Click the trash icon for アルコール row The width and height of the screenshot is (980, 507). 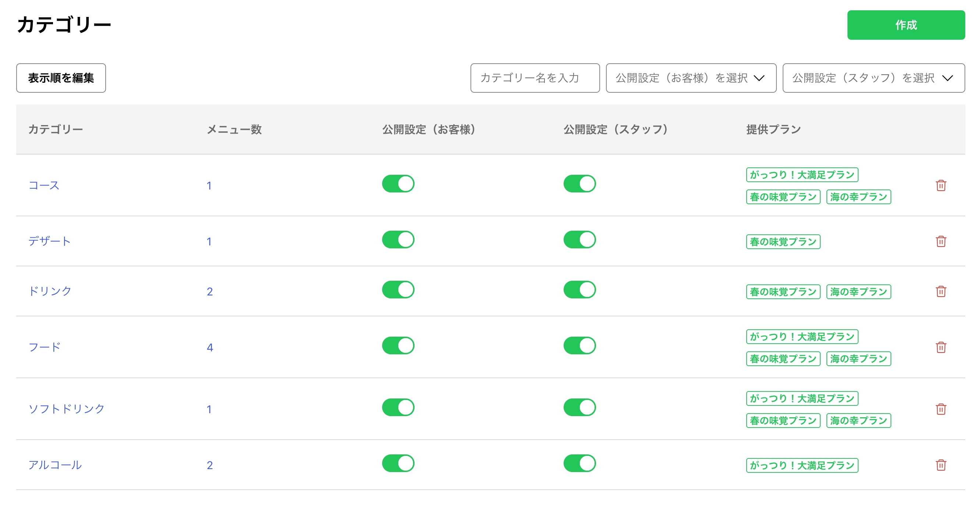point(941,465)
